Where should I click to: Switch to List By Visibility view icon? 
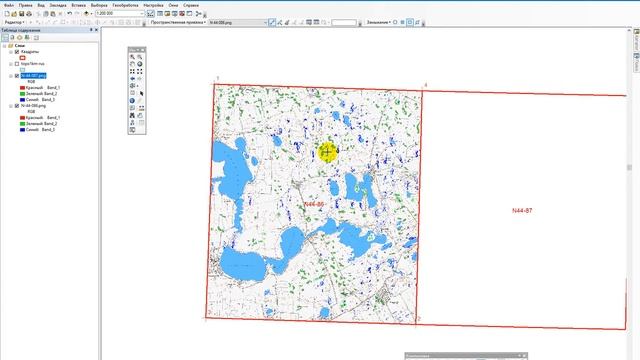click(x=20, y=37)
